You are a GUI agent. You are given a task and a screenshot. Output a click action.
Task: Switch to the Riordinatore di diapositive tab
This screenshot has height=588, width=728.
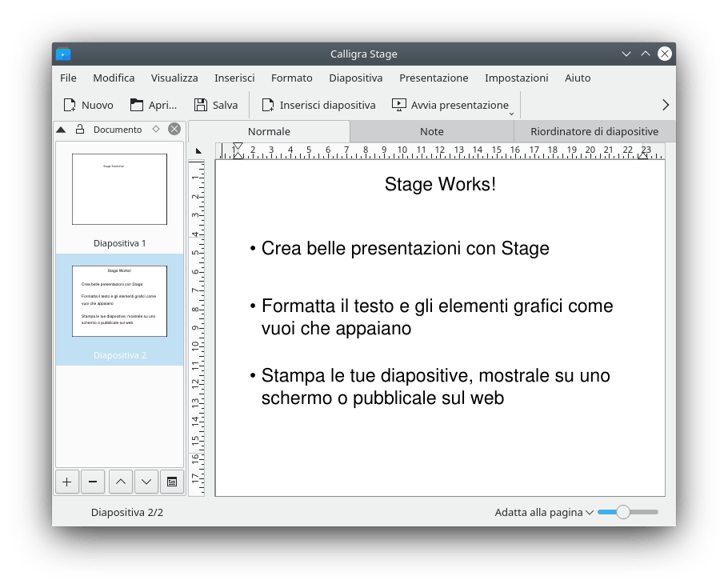(x=594, y=131)
